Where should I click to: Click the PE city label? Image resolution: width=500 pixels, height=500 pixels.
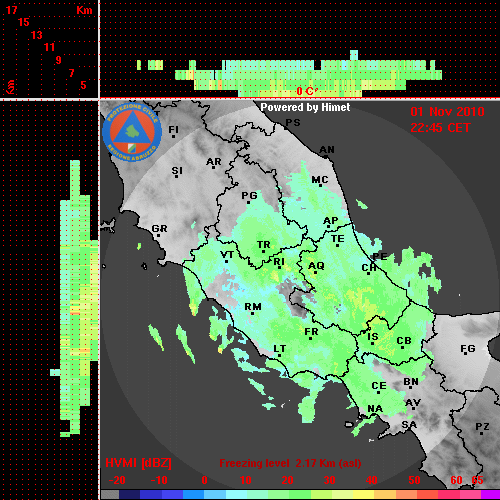pyautogui.click(x=380, y=256)
